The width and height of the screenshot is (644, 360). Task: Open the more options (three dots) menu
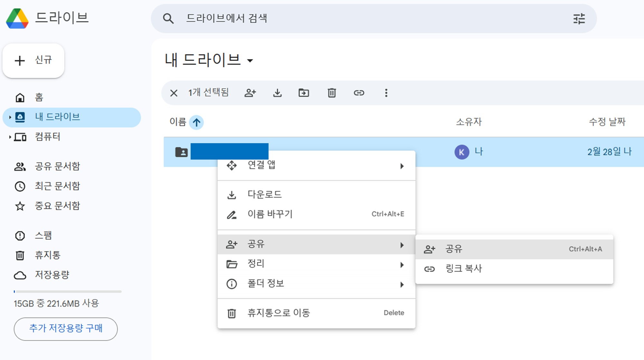pyautogui.click(x=386, y=93)
